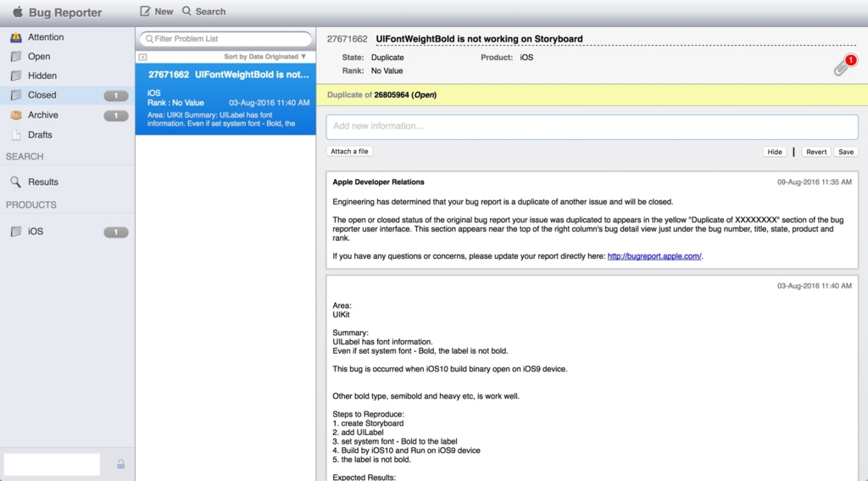Select bug 27671662 in problem list
The width and height of the screenshot is (868, 481).
[225, 99]
